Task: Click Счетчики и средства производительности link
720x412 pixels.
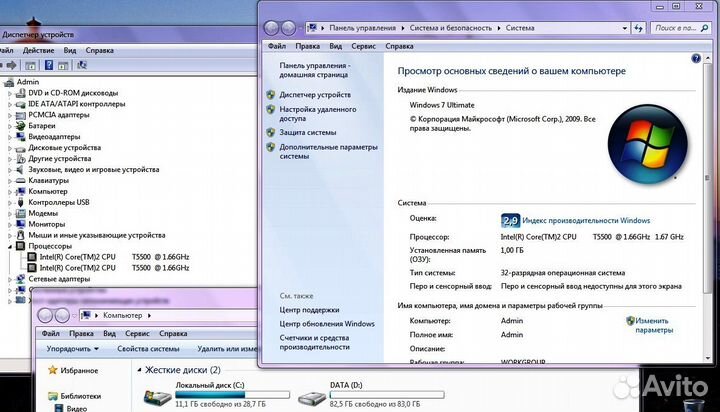Action: [315, 342]
